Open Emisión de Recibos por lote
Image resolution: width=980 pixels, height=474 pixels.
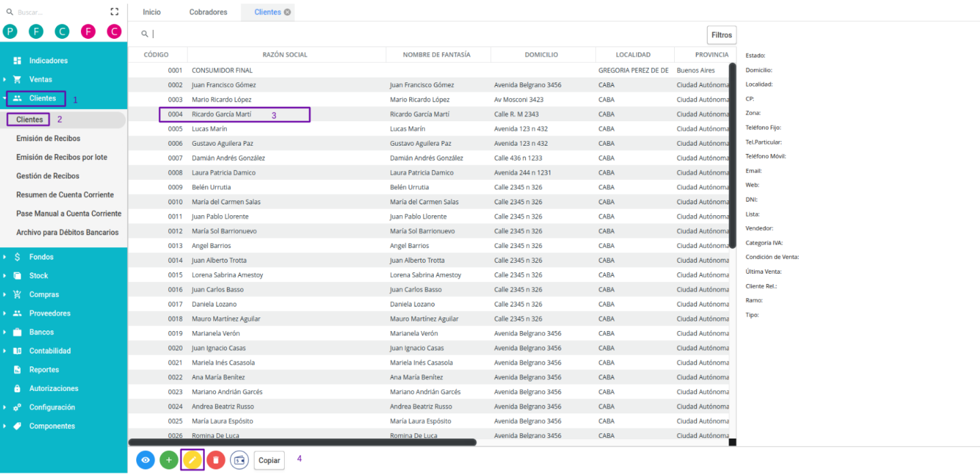click(62, 157)
